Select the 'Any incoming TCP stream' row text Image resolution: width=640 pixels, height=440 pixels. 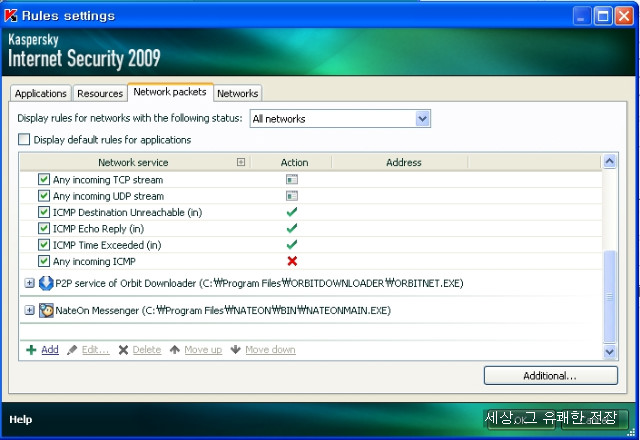[x=108, y=180]
